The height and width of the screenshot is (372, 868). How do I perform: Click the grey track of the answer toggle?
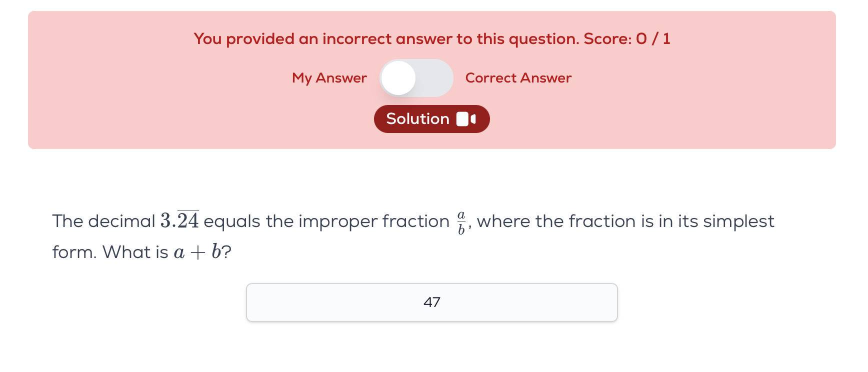[x=435, y=78]
